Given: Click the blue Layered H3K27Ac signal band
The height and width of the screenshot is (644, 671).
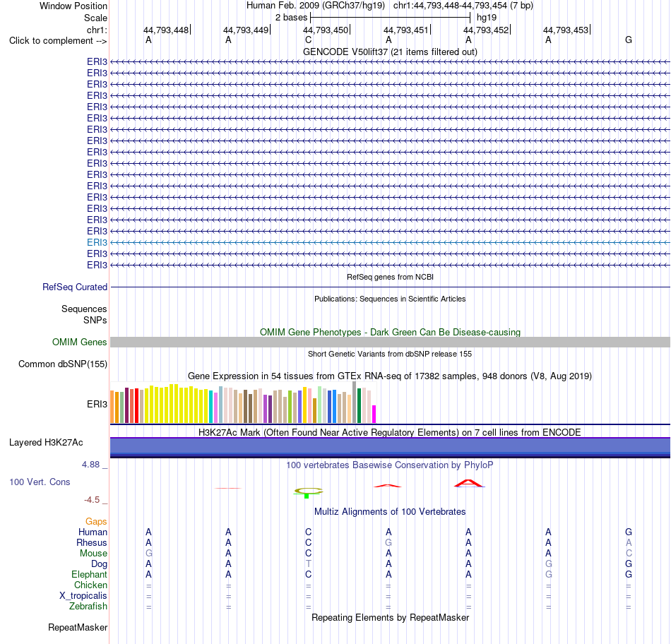Looking at the screenshot, I should click(390, 448).
